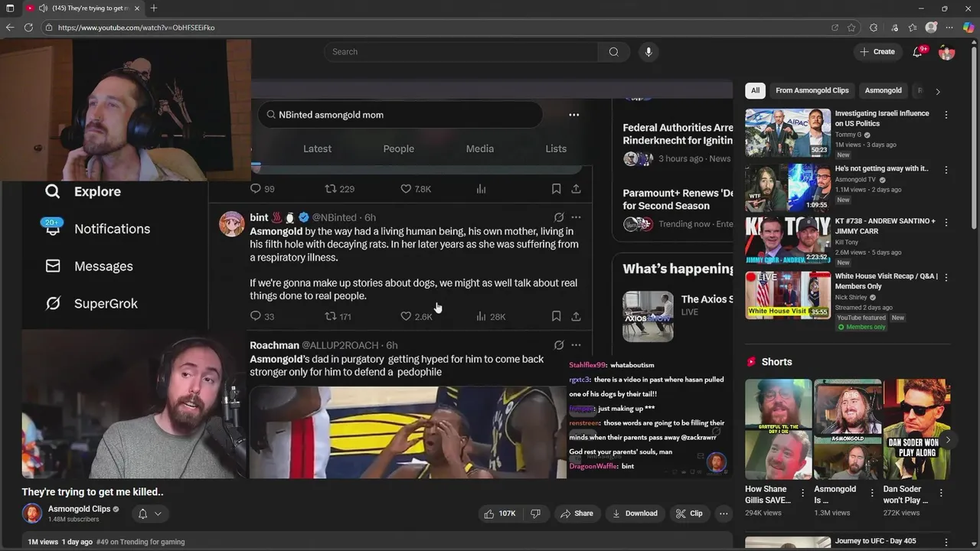Screen dimensions: 980x551
Task: Open more actions menu beside Clip
Action: coord(724,514)
